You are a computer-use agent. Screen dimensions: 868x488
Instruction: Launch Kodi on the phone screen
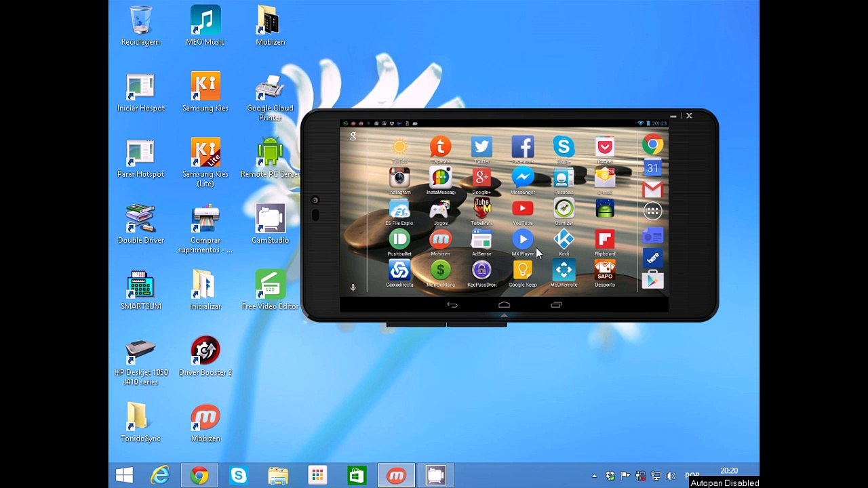(564, 239)
